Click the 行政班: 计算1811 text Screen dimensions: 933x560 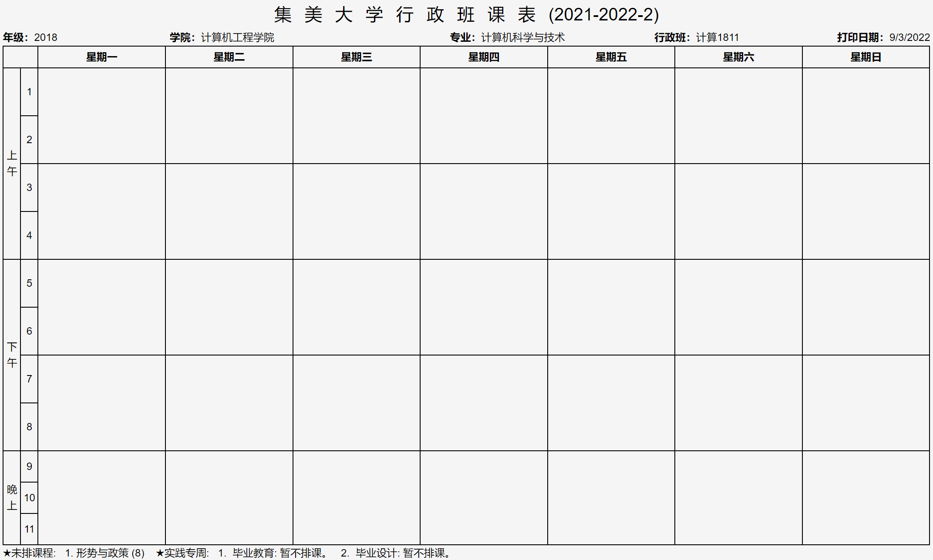(x=697, y=37)
